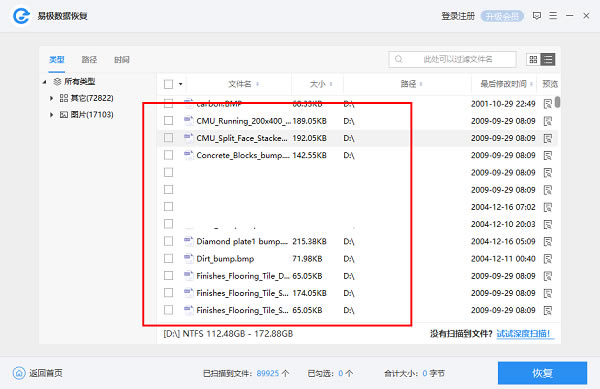Click the NTFS 112.48GB drive info text
Screen dimensions: 600x389
[x=228, y=334]
